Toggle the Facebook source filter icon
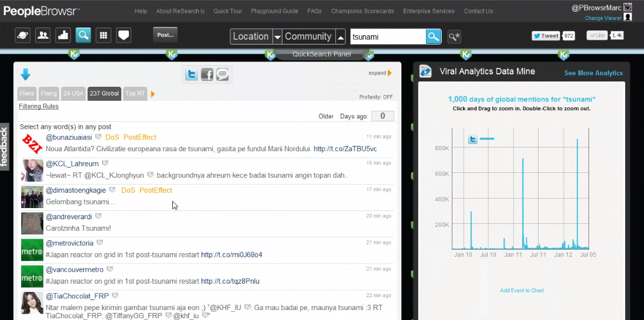The height and width of the screenshot is (320, 644). pos(207,74)
